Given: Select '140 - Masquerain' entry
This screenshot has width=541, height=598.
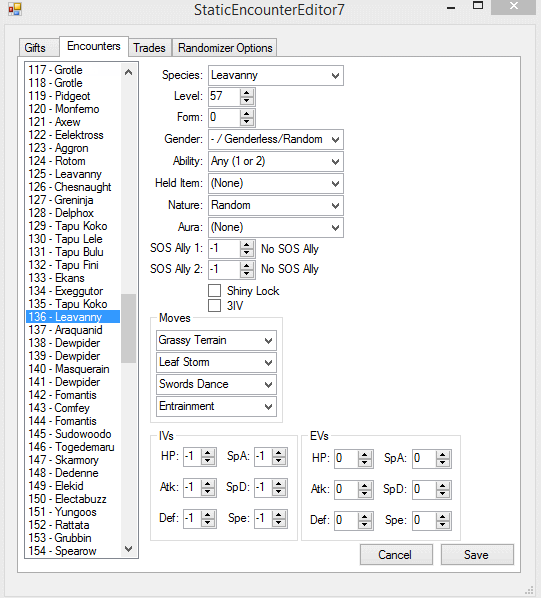Looking at the screenshot, I should [x=73, y=369].
